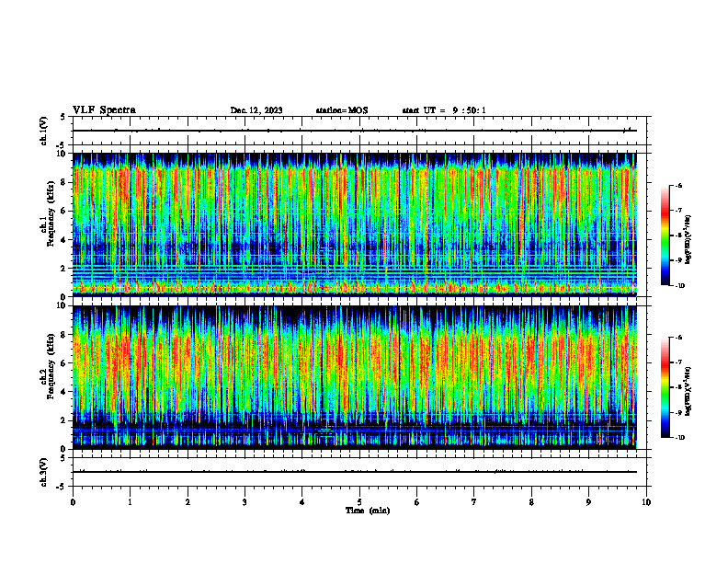The height and width of the screenshot is (563, 728).
Task: Click the ch.1 spectrogram color scale bar
Action: pos(665,236)
